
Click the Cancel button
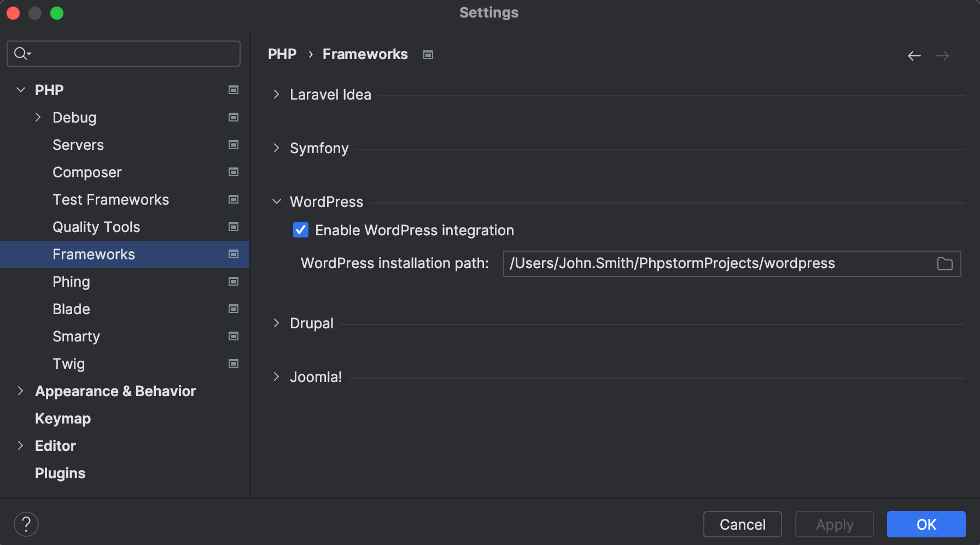(742, 524)
